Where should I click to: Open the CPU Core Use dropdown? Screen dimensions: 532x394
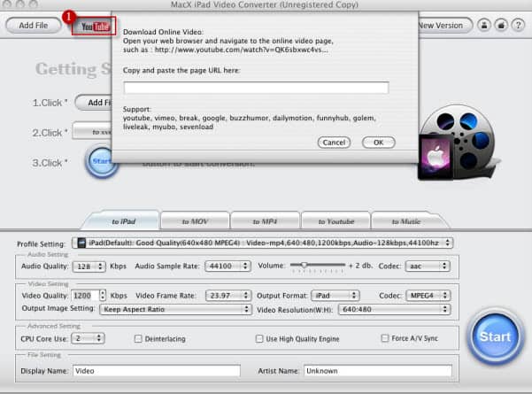tap(88, 338)
